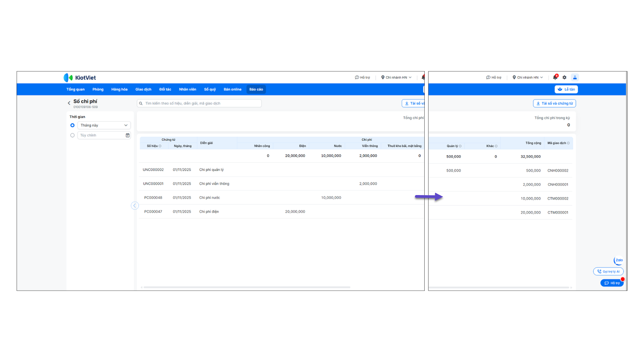Open the Sổ quỹ menu
The width and height of the screenshot is (644, 362).
pos(210,89)
